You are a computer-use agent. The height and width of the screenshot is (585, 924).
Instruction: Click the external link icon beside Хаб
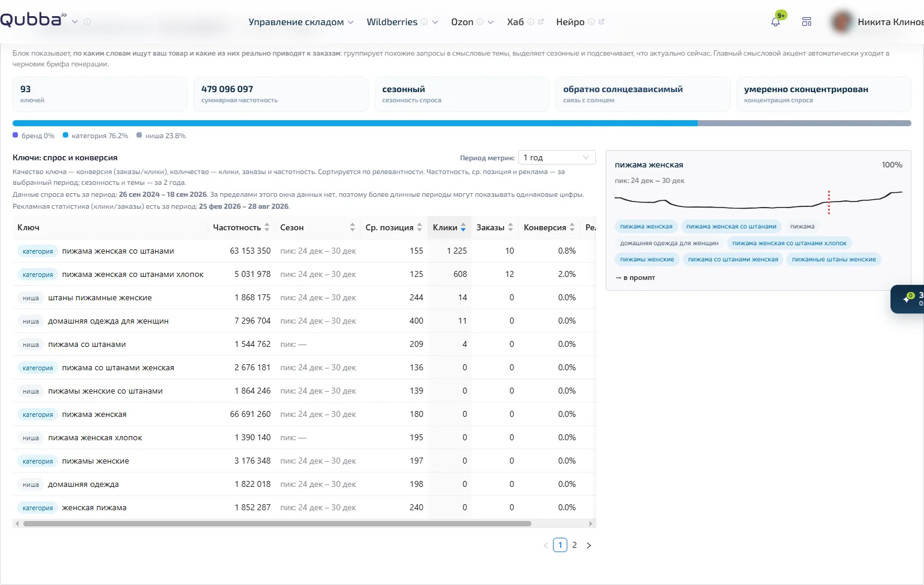click(541, 22)
